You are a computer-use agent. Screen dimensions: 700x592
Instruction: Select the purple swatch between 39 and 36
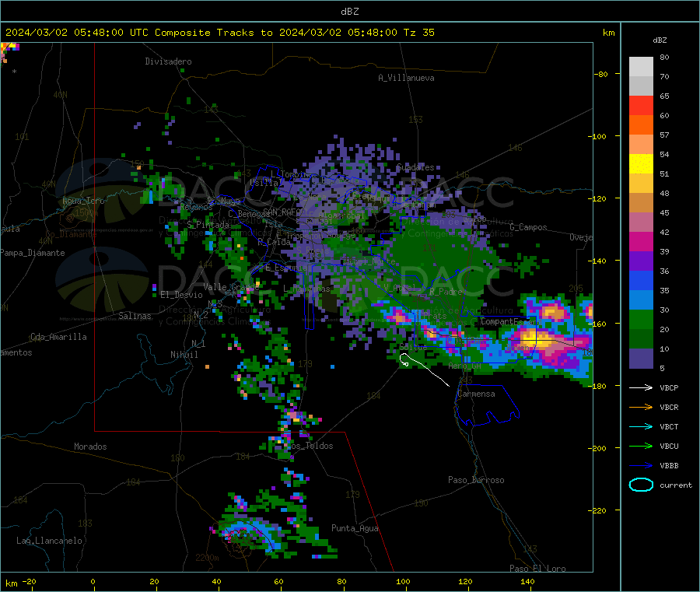pyautogui.click(x=641, y=261)
